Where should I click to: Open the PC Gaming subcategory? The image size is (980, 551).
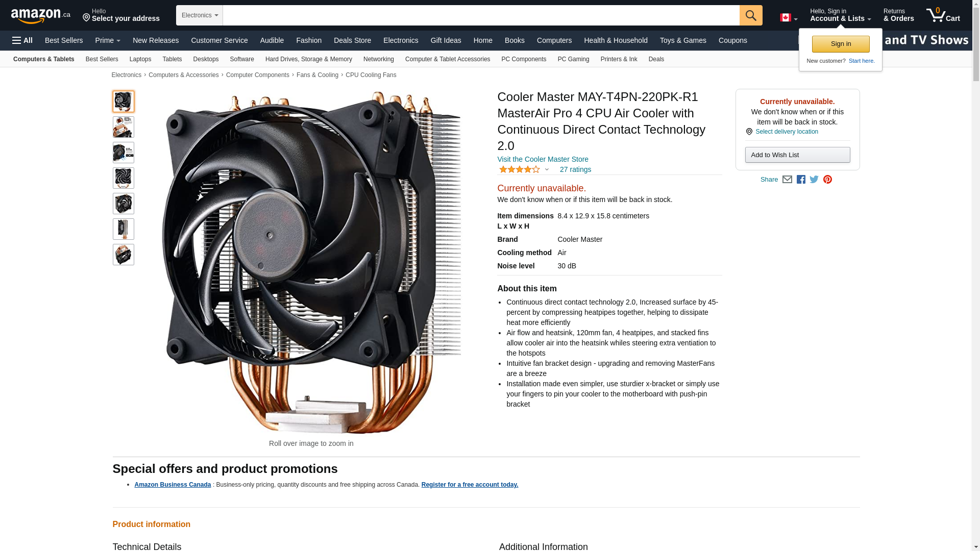pos(573,59)
